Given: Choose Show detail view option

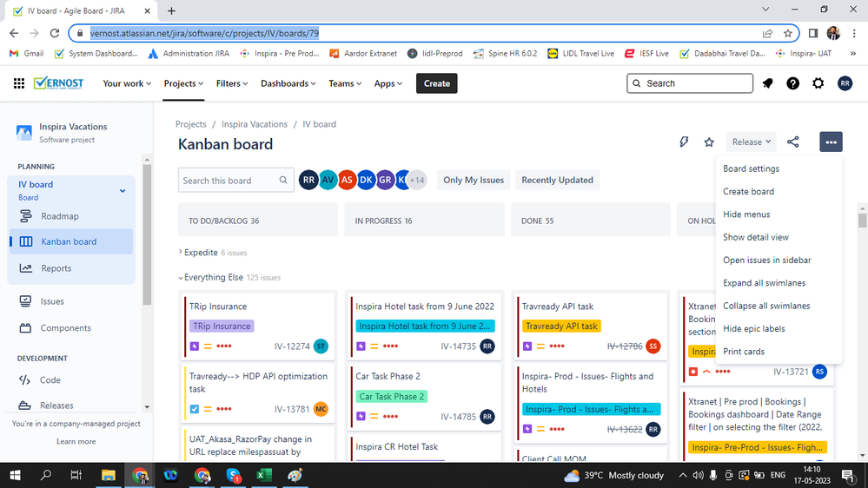Looking at the screenshot, I should click(779, 237).
